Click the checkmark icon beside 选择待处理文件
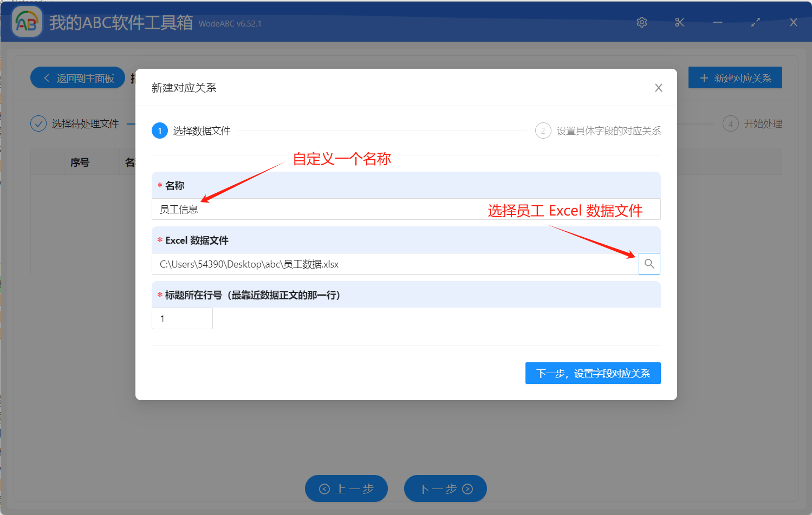812x515 pixels. (38, 123)
